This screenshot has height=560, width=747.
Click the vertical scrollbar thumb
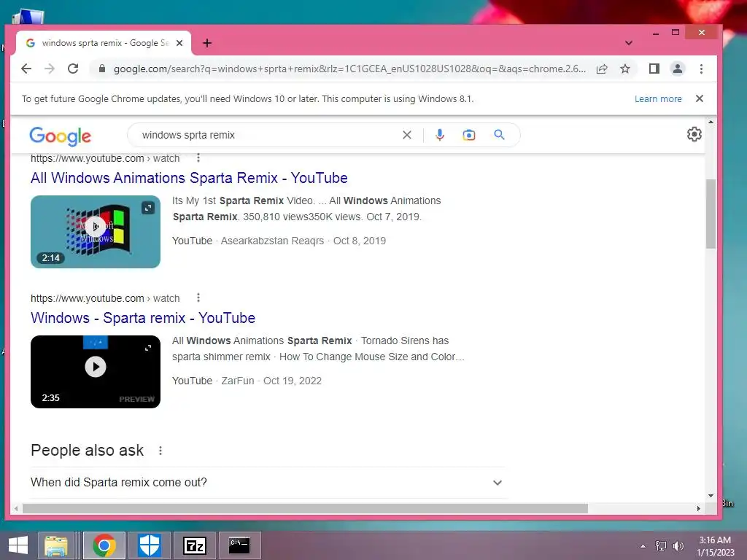pos(711,214)
